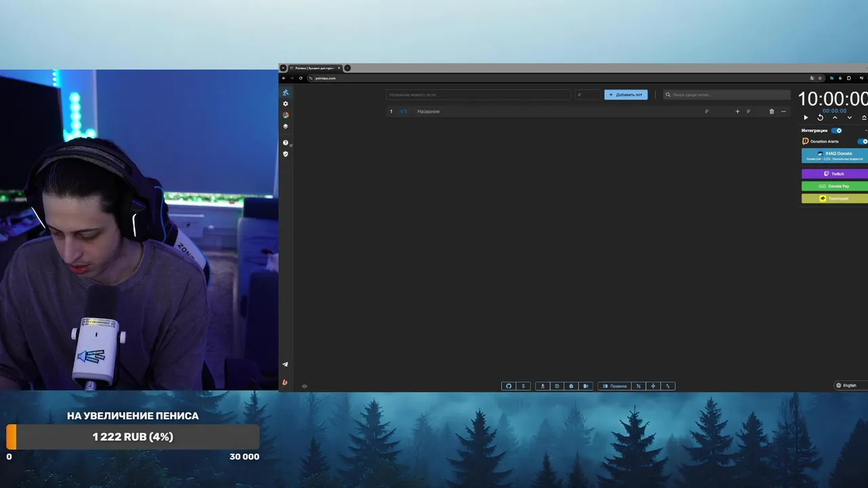Connect the Tourniquet integration button
Viewport: 868px width, 488px height.
click(835, 199)
